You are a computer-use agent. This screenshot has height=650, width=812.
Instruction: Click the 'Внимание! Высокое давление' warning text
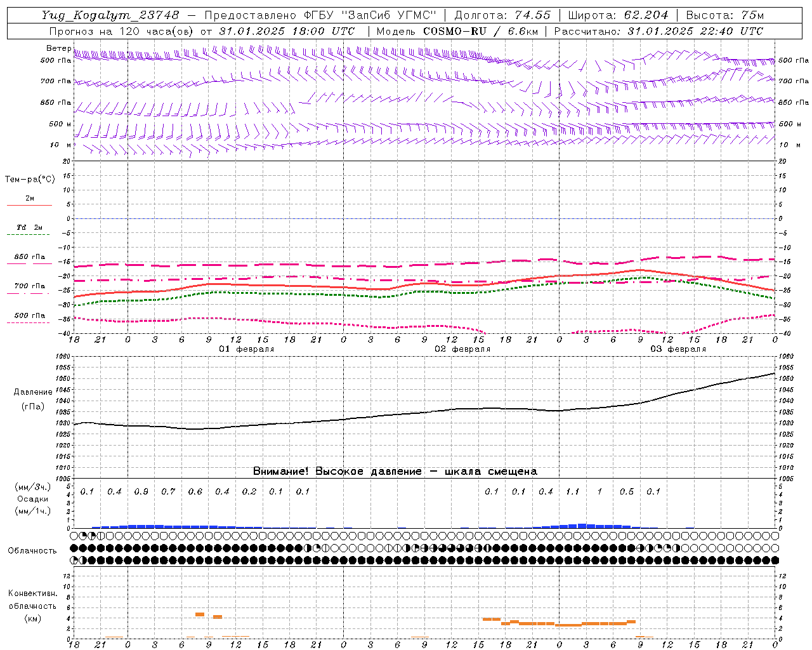[x=337, y=472]
